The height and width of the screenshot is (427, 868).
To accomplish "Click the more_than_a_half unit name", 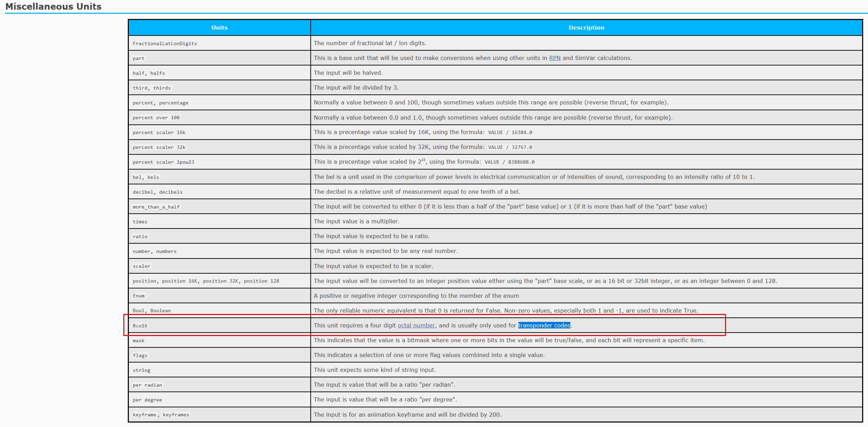I will coord(156,207).
